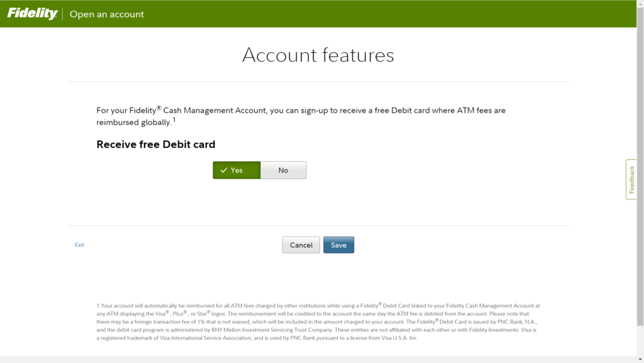
Task: Click the vertical scrollbar thumb
Action: (640, 166)
